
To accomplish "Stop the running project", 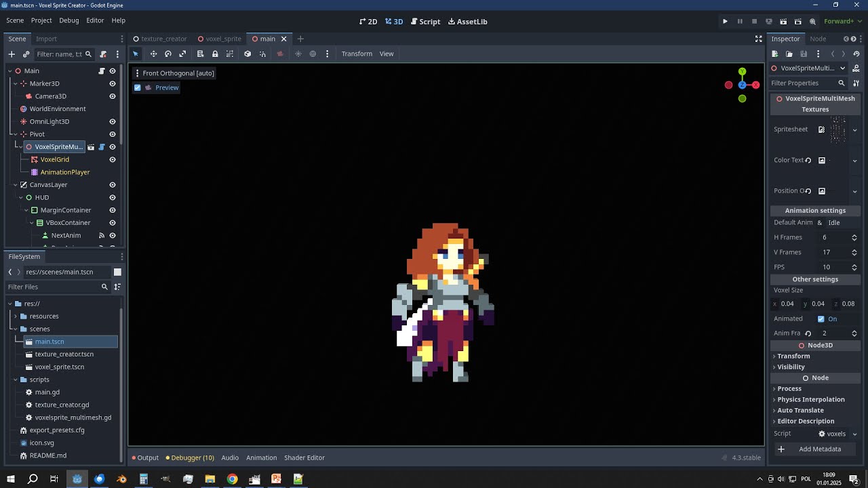I will click(x=754, y=21).
